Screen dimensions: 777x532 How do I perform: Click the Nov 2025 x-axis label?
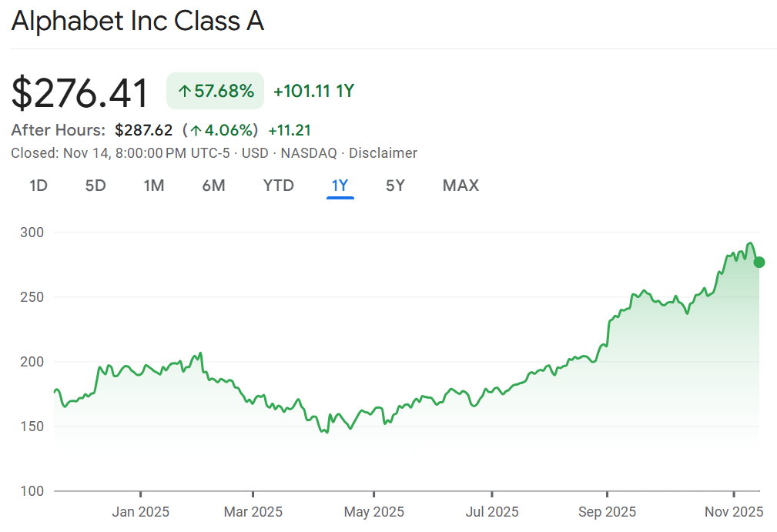(734, 511)
